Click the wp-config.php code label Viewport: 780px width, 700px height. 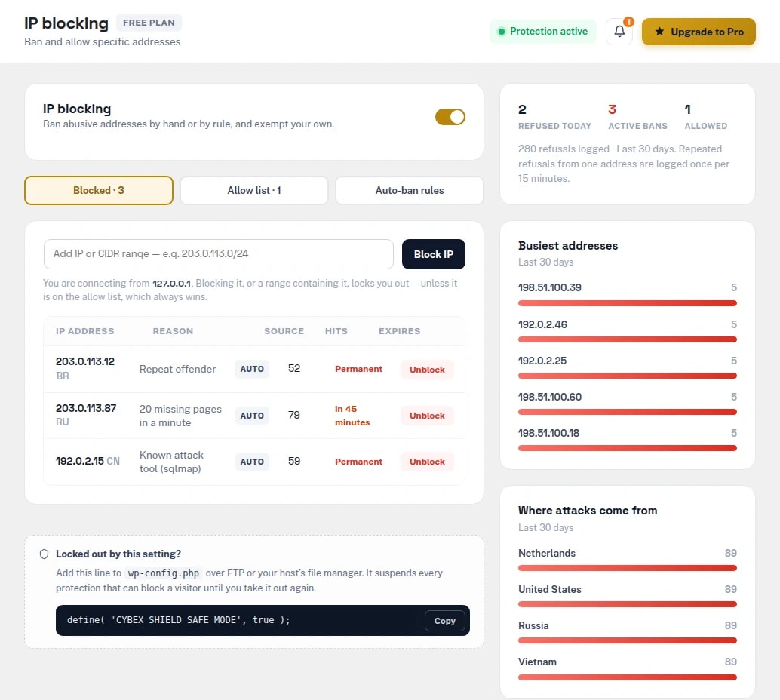coord(163,573)
